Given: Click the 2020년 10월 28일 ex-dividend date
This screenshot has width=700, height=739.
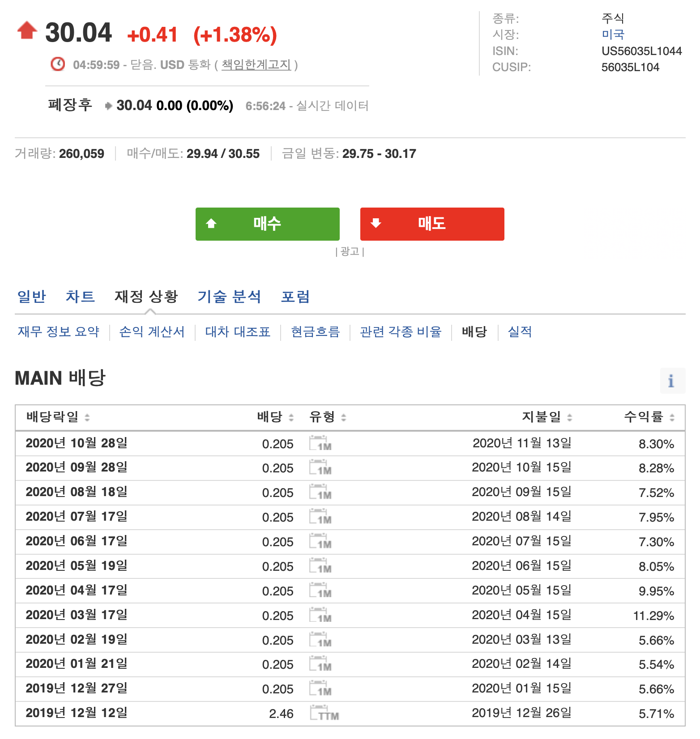Looking at the screenshot, I should [77, 443].
